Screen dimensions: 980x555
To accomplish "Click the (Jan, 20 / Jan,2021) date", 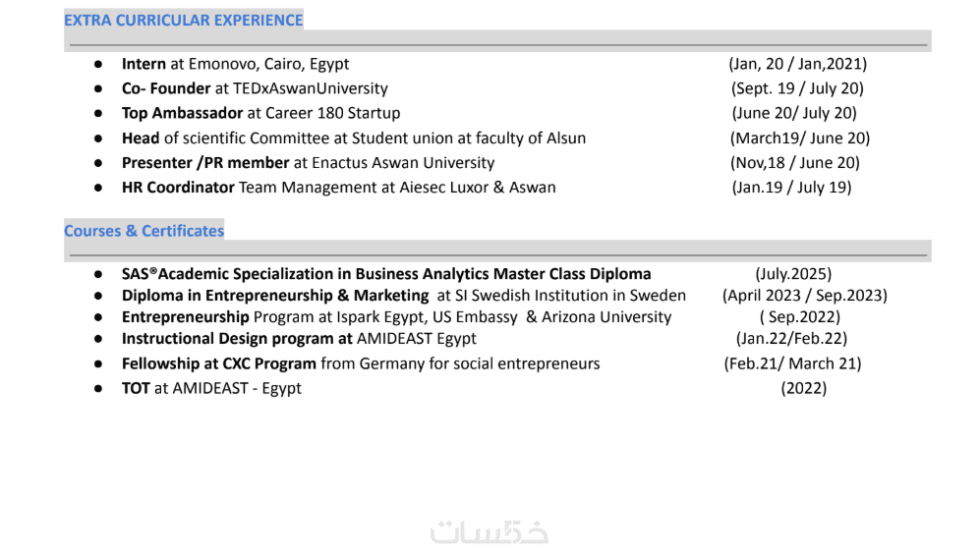I will [x=797, y=64].
